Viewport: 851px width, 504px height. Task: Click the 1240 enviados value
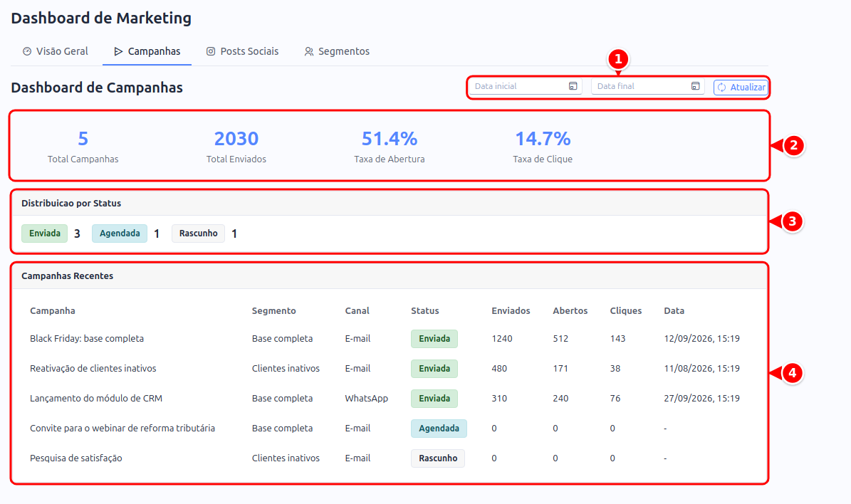point(501,339)
